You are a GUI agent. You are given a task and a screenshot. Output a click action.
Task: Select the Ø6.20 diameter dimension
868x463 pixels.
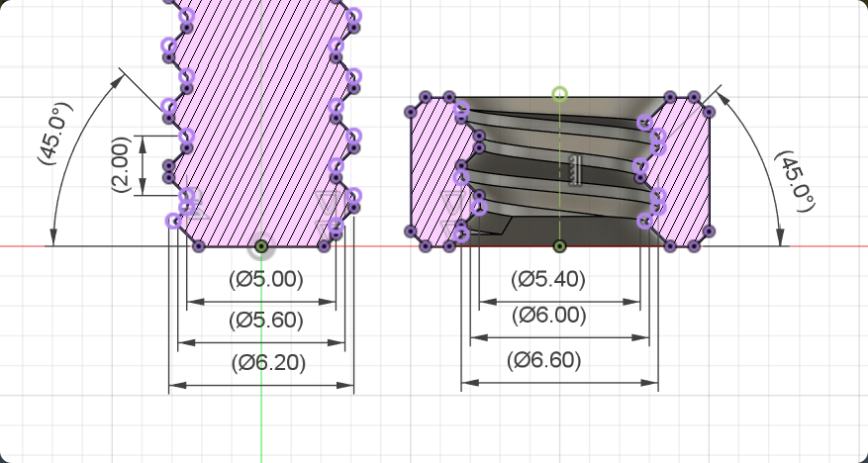(268, 363)
